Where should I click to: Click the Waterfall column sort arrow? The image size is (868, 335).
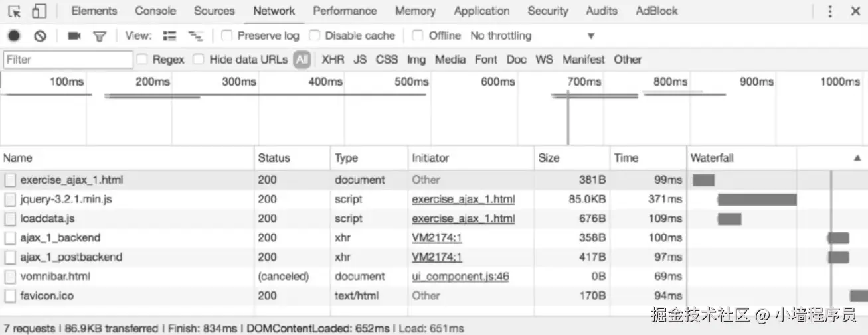click(x=857, y=158)
